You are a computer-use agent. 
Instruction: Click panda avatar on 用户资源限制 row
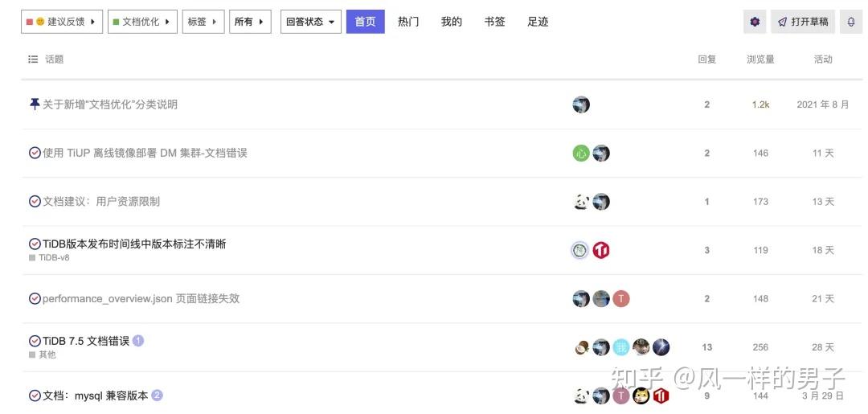(581, 202)
